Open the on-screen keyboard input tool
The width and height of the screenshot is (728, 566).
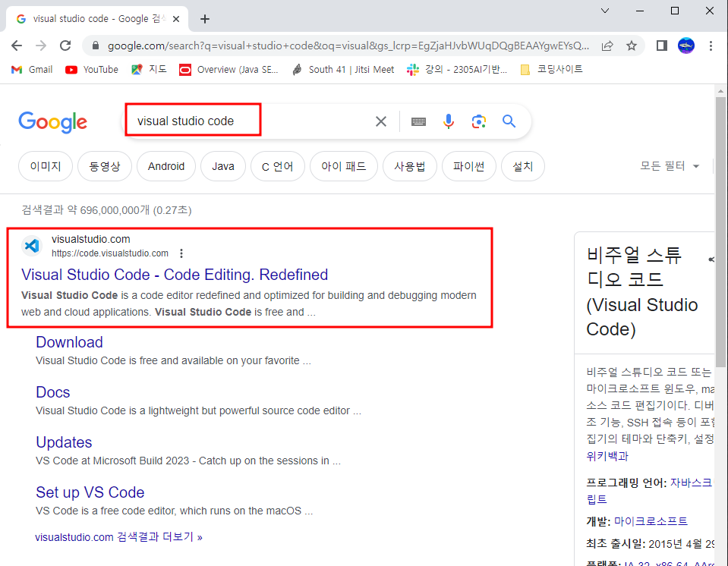point(418,121)
